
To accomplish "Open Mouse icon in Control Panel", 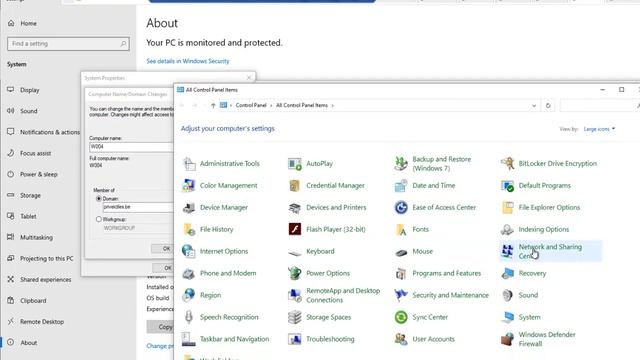I will [x=401, y=251].
